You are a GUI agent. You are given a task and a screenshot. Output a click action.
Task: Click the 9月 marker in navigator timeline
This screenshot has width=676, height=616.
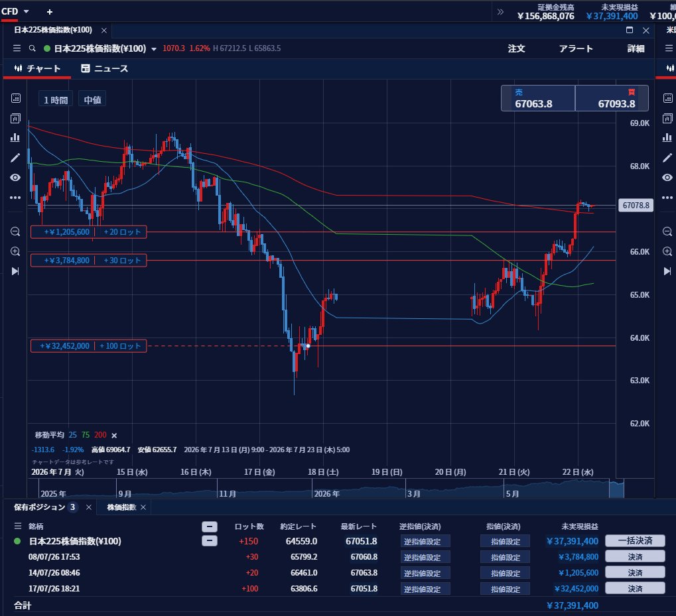click(125, 493)
